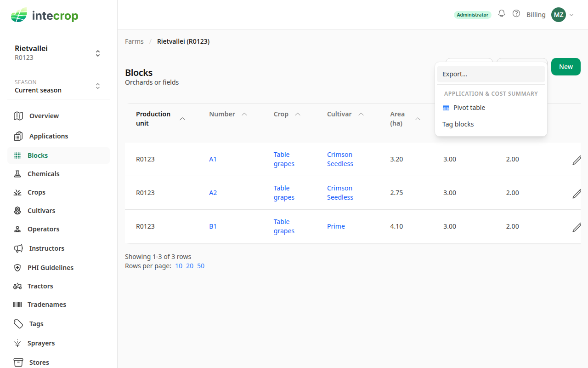The height and width of the screenshot is (368, 588).
Task: Click the Applications clipboard icon
Action: click(x=18, y=136)
